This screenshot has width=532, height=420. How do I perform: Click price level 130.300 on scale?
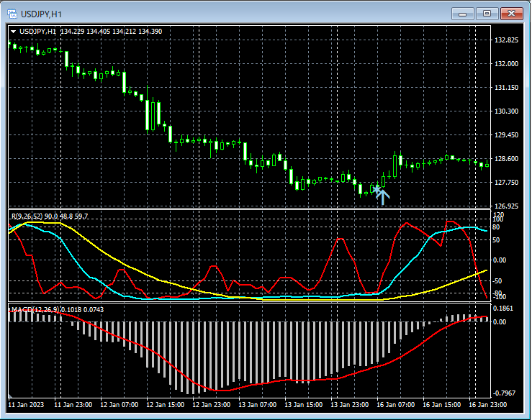click(x=507, y=111)
